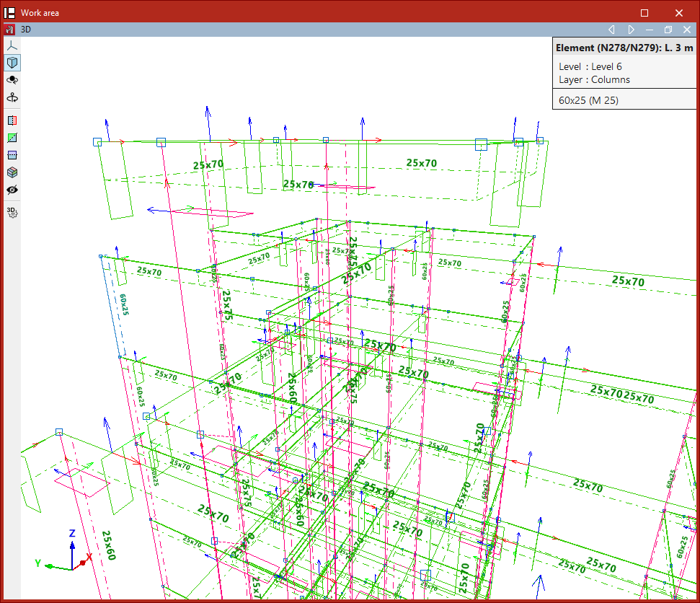Click the Element (N278/N279) info header
Image resolution: width=700 pixels, height=603 pixels.
coord(624,48)
